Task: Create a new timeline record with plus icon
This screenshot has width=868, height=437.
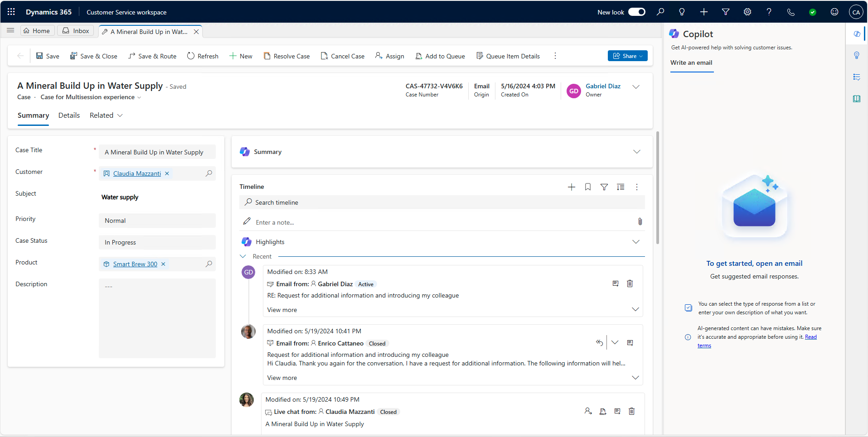Action: pyautogui.click(x=571, y=187)
